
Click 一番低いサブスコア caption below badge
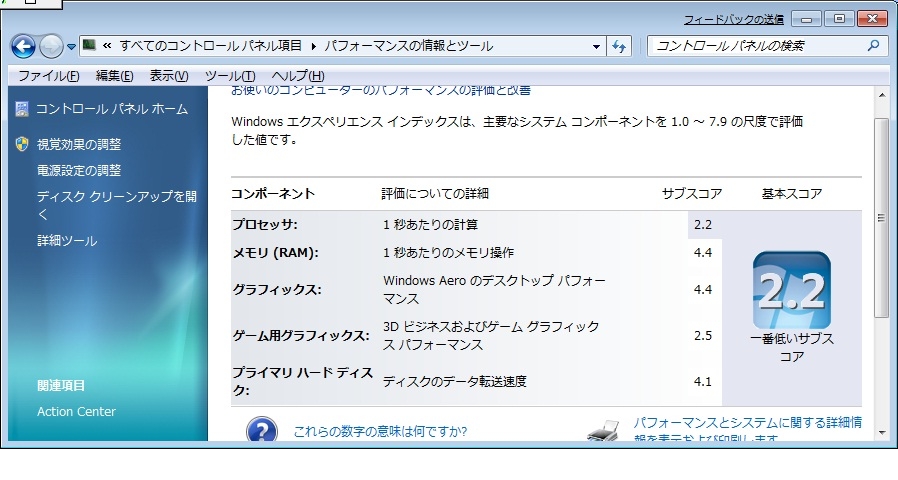[x=791, y=347]
